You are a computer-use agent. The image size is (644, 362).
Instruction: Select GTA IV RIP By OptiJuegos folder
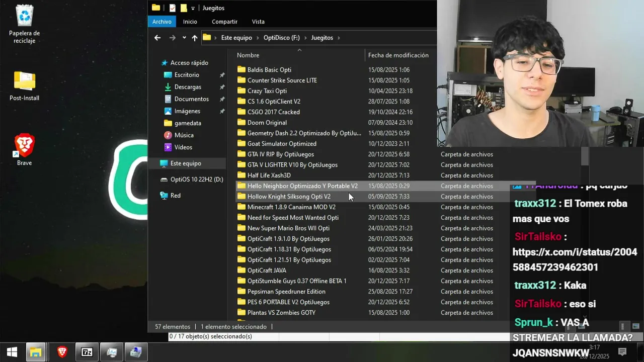[280, 154]
